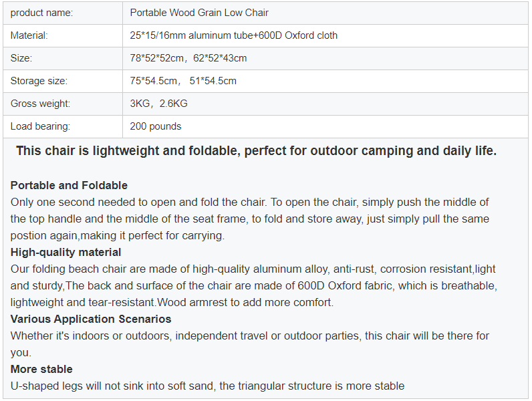Select the 'Portable Wood Grain Low Chair' value
This screenshot has height=401, width=532.
(199, 13)
